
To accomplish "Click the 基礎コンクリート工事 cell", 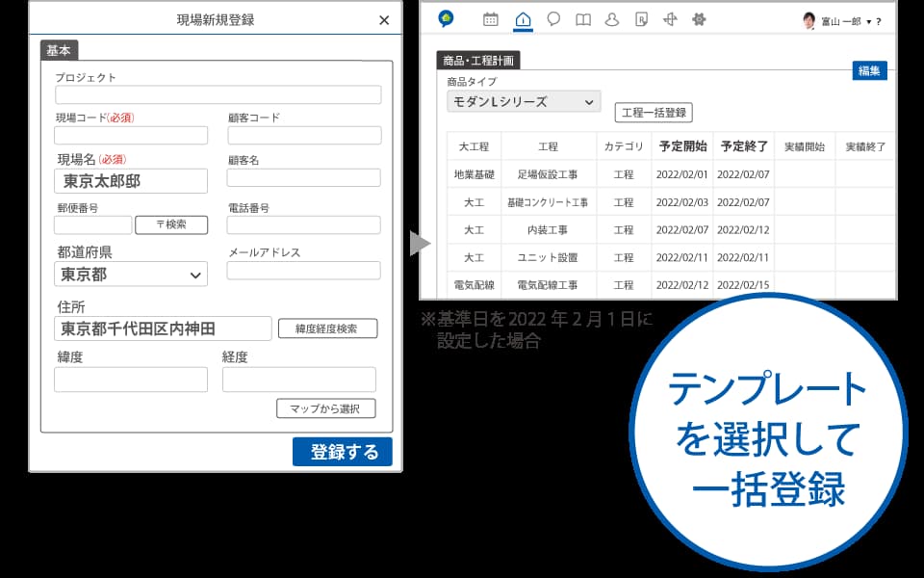I will (x=548, y=201).
